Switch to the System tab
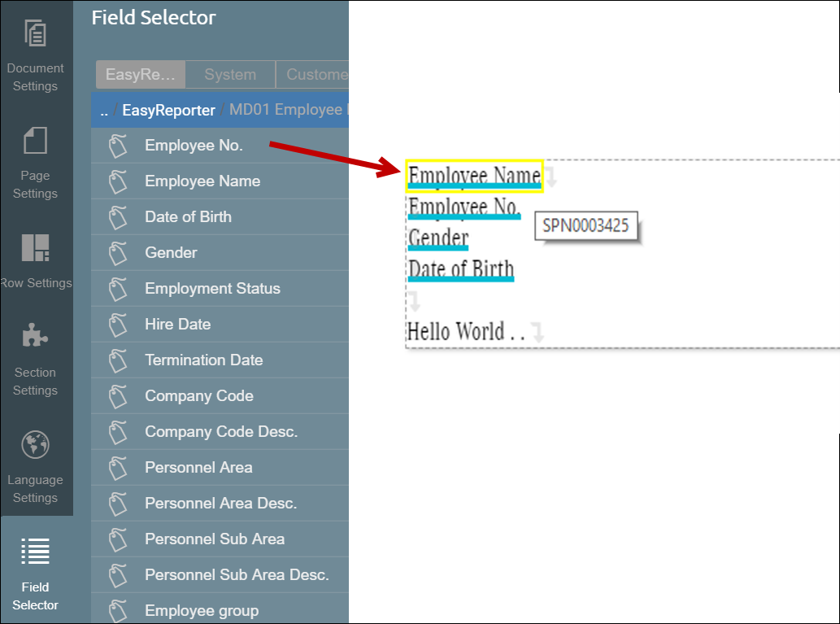This screenshot has height=624, width=840. 230,75
